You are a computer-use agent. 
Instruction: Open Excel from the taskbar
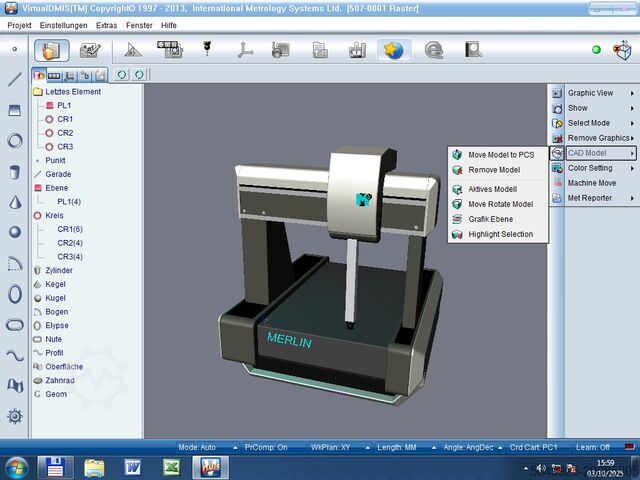point(172,467)
